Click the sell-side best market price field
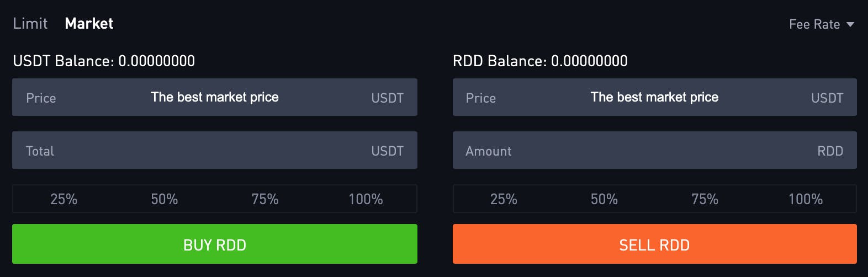Image resolution: width=868 pixels, height=277 pixels. coord(654,97)
